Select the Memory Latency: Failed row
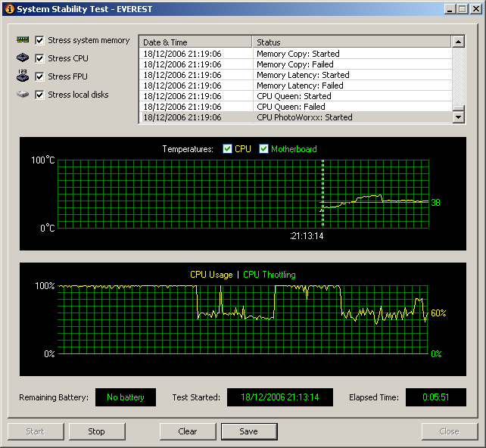Screen dimensions: 486x448 (x=295, y=86)
